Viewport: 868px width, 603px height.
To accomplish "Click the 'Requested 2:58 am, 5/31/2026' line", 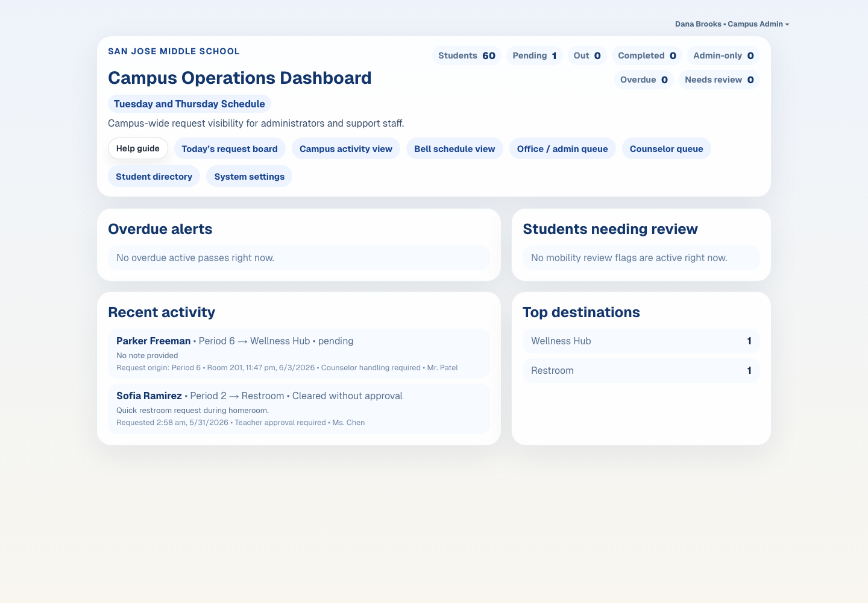I will pos(241,423).
